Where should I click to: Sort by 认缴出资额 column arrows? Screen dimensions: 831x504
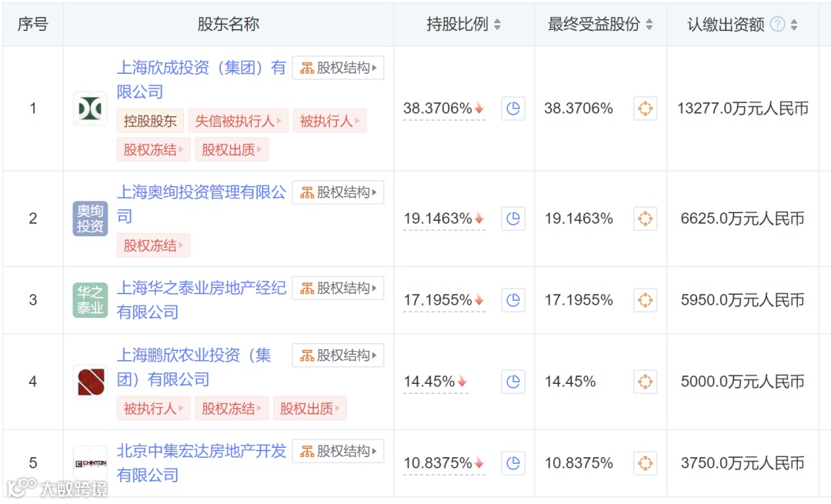point(794,25)
